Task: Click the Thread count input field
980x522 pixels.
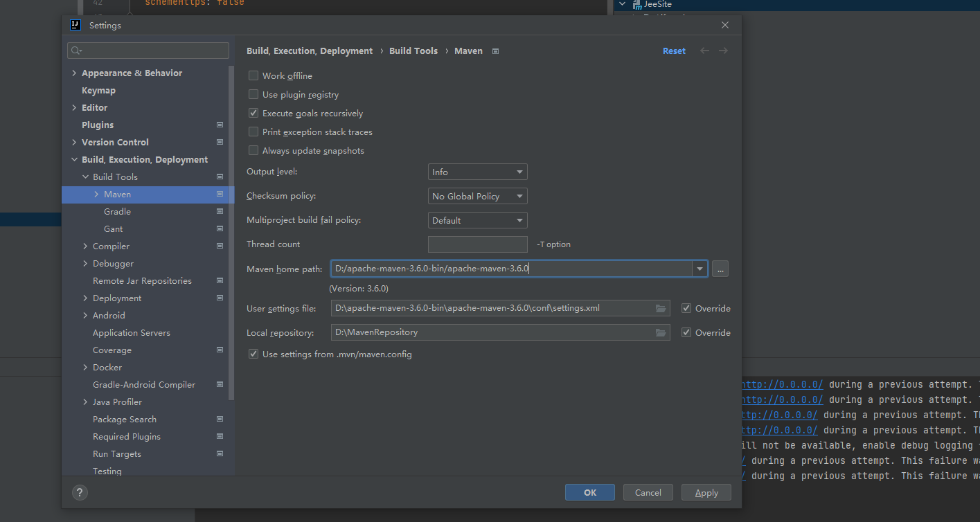Action: pos(478,244)
